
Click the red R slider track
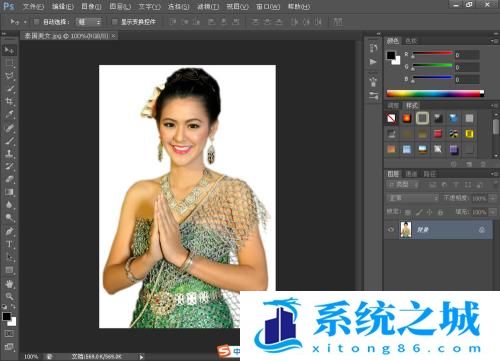click(432, 53)
